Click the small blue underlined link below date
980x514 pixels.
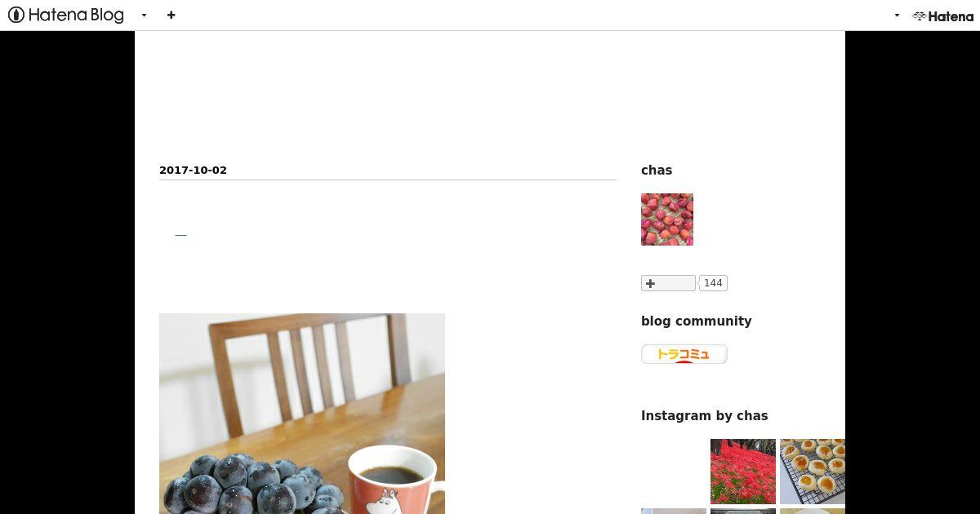tap(180, 235)
